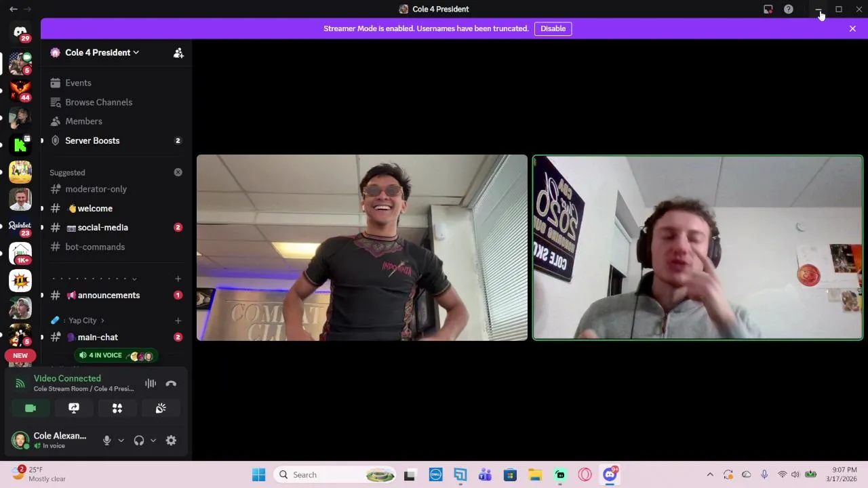Viewport: 868px width, 488px height.
Task: Select the headphones participant video tile
Action: tap(698, 247)
